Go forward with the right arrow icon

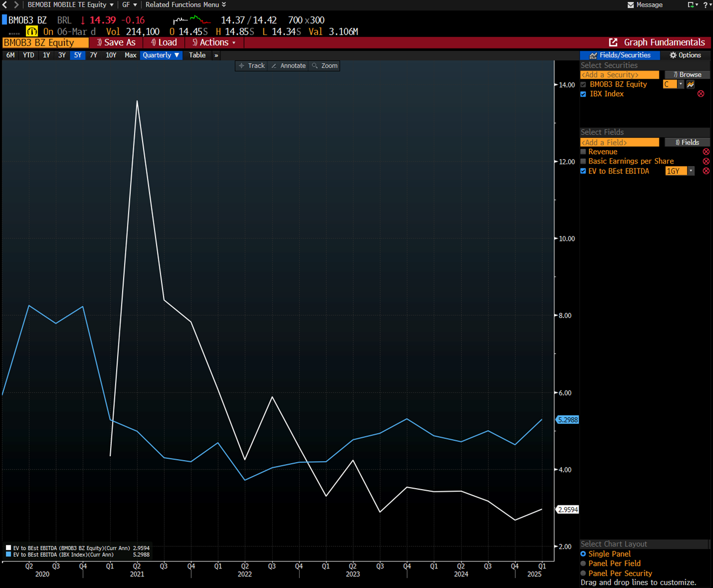pos(16,5)
